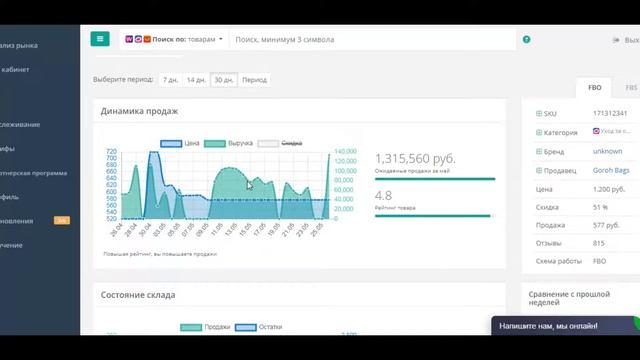Viewport: 640px width, 360px height.
Task: Click the plus icon beside Бренд
Action: point(539,151)
